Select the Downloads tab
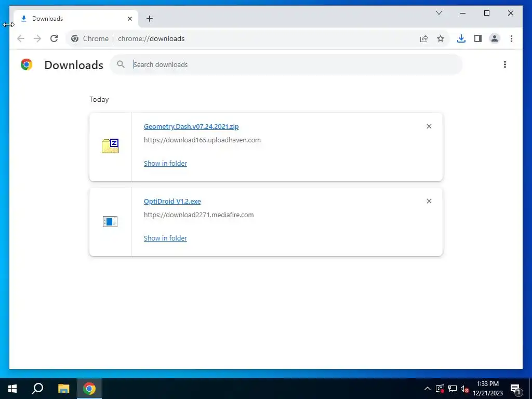 pos(75,19)
